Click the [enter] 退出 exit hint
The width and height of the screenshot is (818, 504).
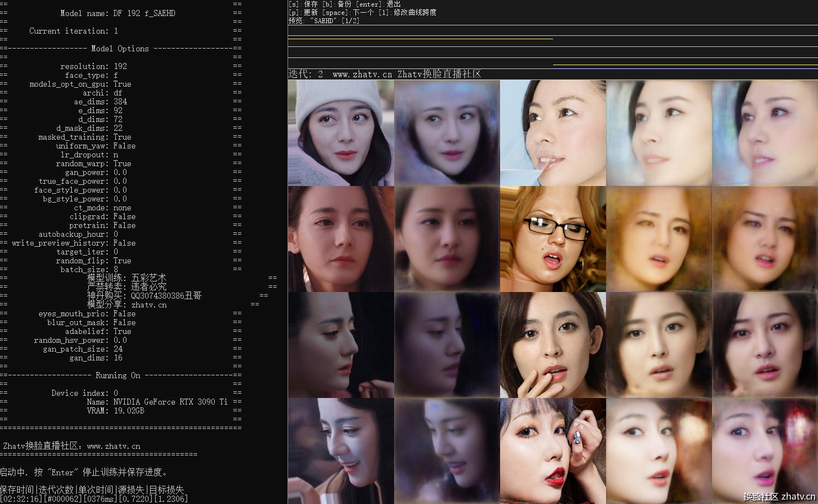(378, 4)
